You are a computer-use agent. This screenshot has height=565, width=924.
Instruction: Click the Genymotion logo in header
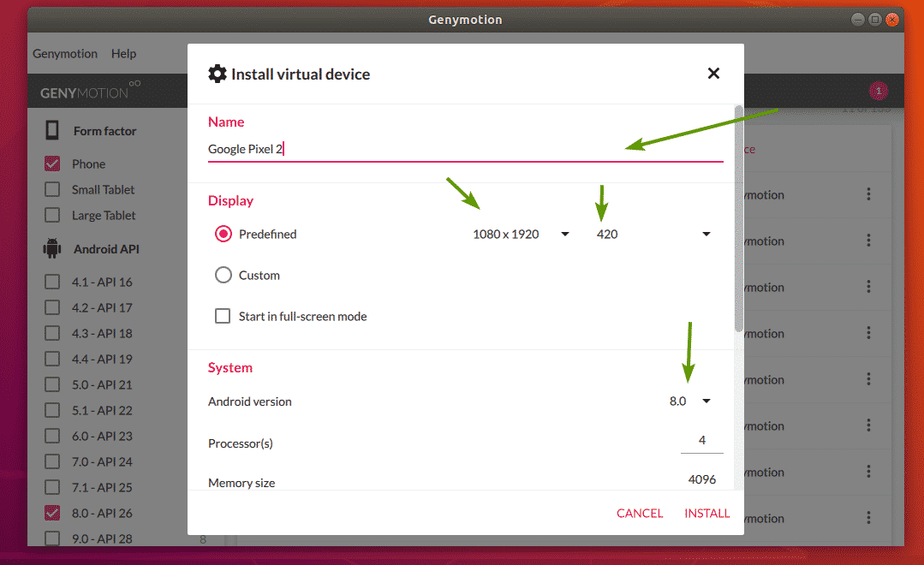(x=90, y=91)
